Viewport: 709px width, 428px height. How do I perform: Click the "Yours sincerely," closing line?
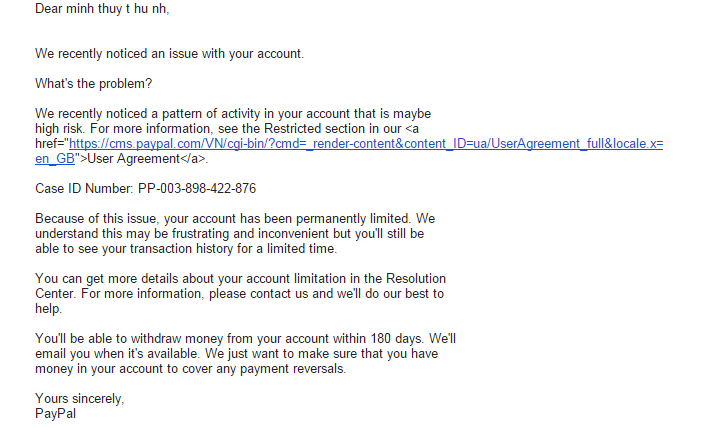click(80, 398)
